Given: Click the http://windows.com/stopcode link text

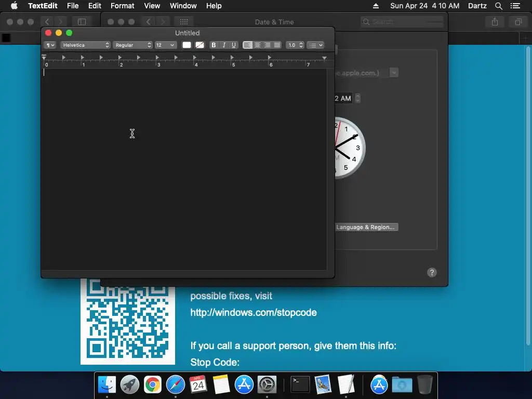Looking at the screenshot, I should (x=254, y=312).
